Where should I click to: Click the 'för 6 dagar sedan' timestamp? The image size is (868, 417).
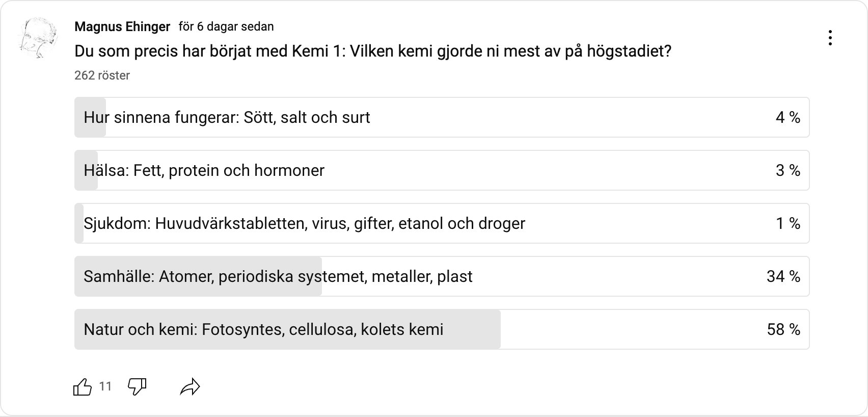click(226, 27)
